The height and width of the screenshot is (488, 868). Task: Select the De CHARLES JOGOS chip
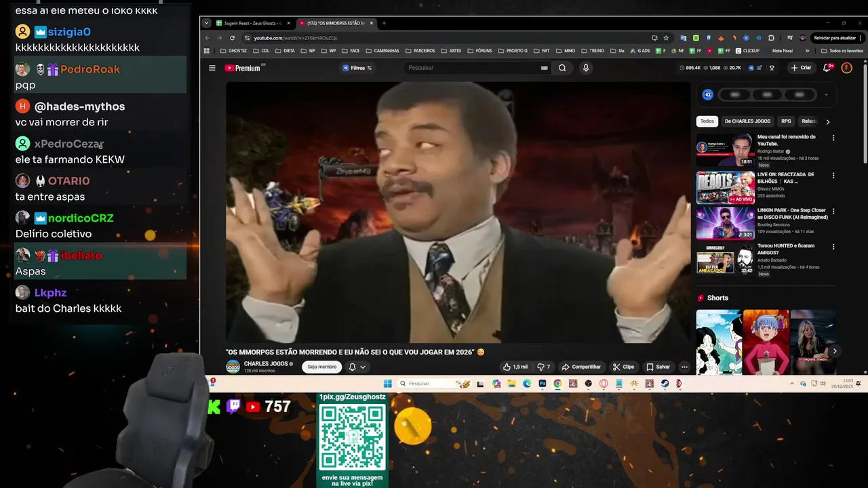coord(748,121)
